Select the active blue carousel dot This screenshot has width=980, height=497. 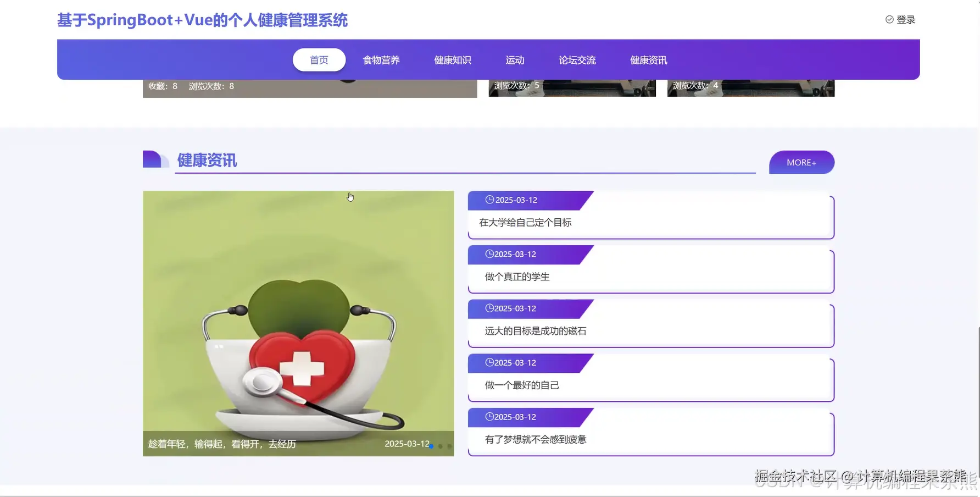tap(432, 446)
